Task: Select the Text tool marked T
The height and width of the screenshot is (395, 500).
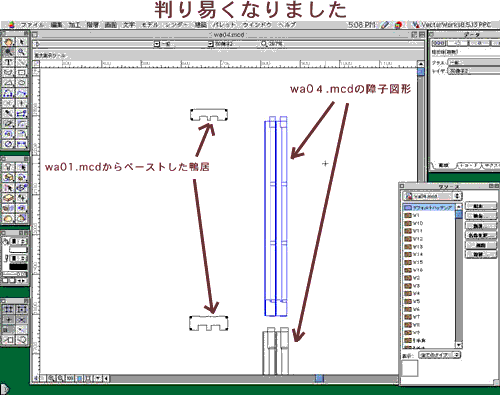Action: [x=9, y=62]
